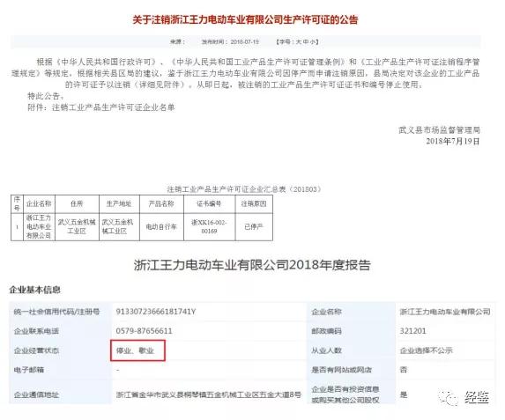
Task: Click the 否 value for website or online shop
Action: 404,370
